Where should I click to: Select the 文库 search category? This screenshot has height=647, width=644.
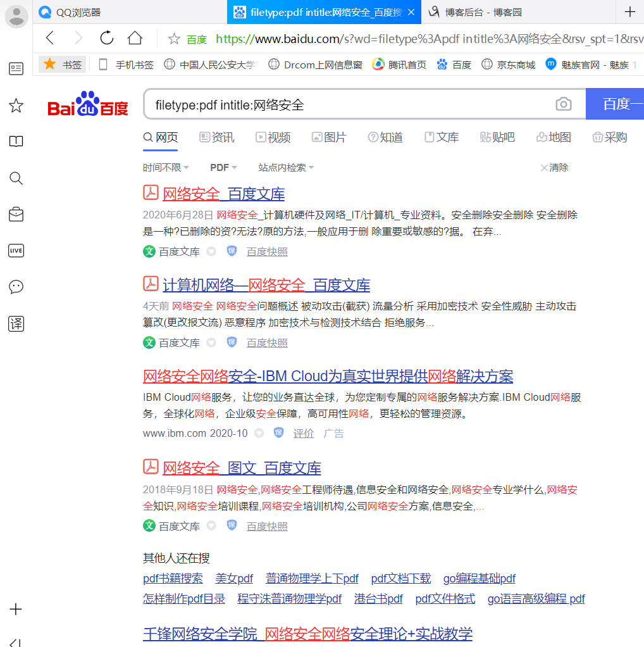tap(442, 137)
